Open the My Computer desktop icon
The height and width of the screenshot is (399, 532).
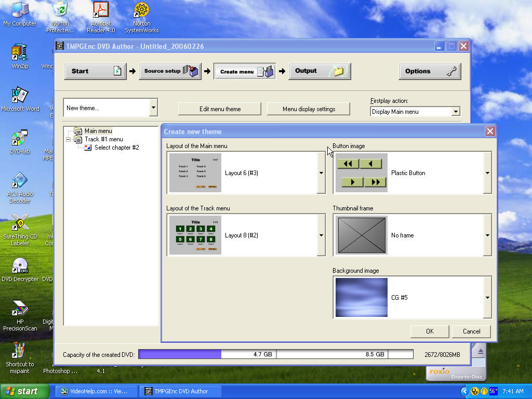(x=20, y=14)
